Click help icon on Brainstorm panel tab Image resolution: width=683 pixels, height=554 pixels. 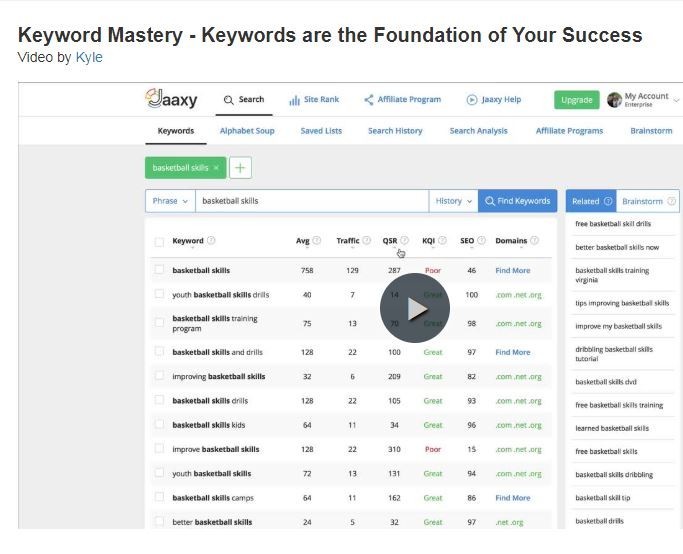click(x=672, y=201)
